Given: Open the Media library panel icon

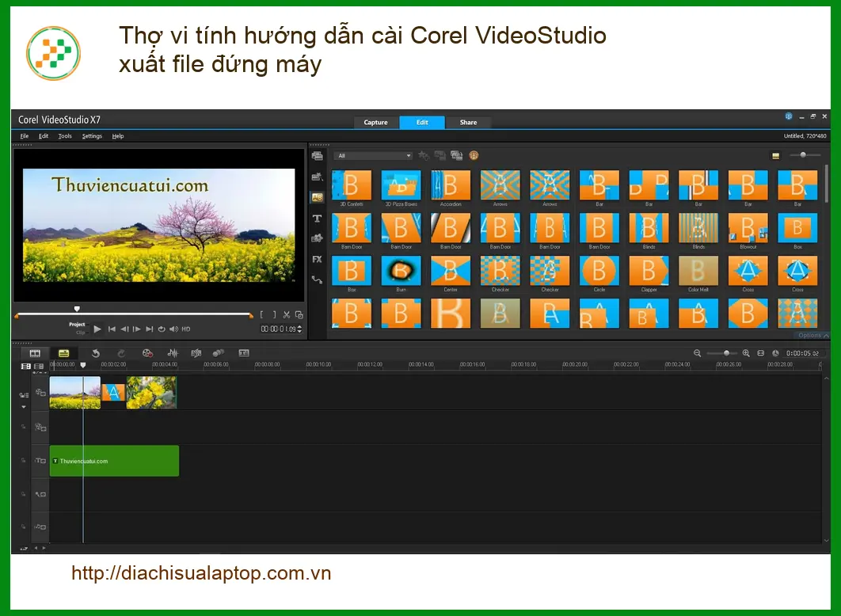Looking at the screenshot, I should coord(317,156).
